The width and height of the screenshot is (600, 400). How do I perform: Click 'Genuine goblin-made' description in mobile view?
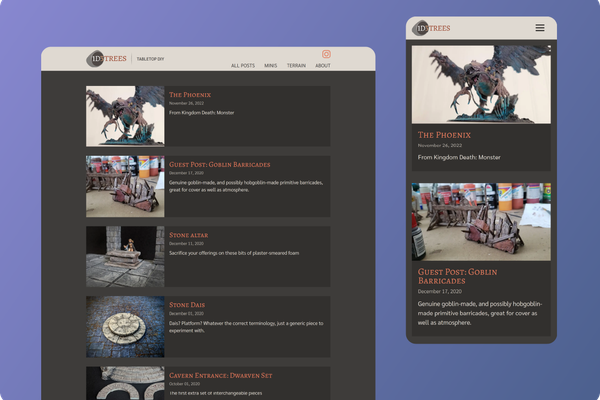click(480, 313)
